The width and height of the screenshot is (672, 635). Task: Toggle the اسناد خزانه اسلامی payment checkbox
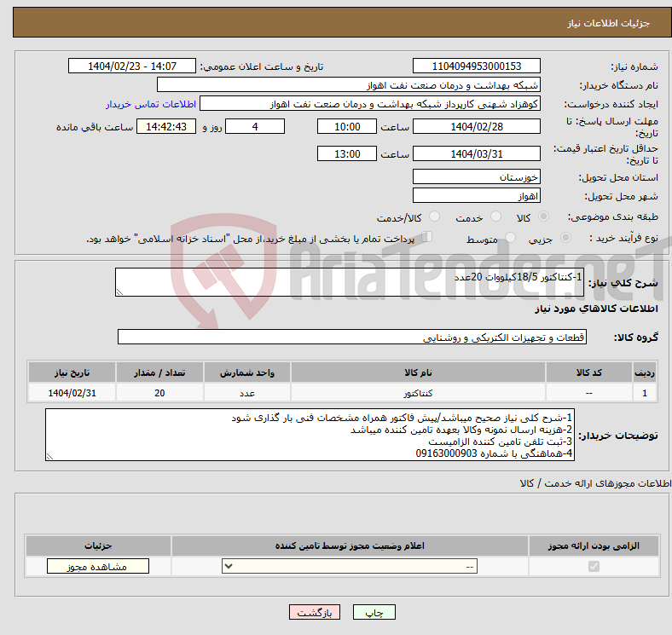point(427,238)
